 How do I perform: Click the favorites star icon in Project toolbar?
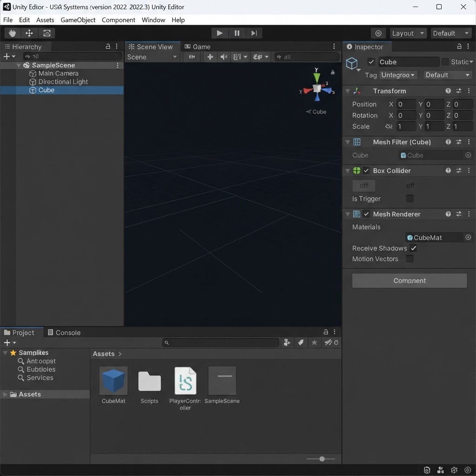pos(315,343)
